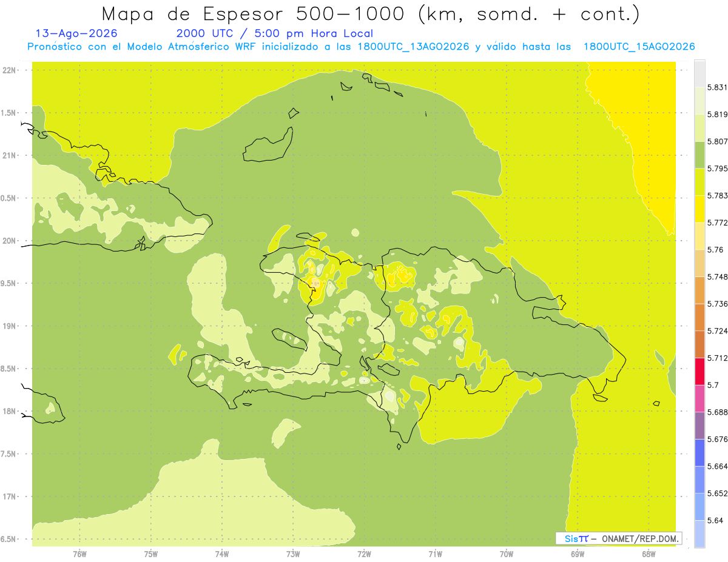Viewport: 728px width, 562px height.
Task: Click the legend value "5.76"
Action: (715, 250)
